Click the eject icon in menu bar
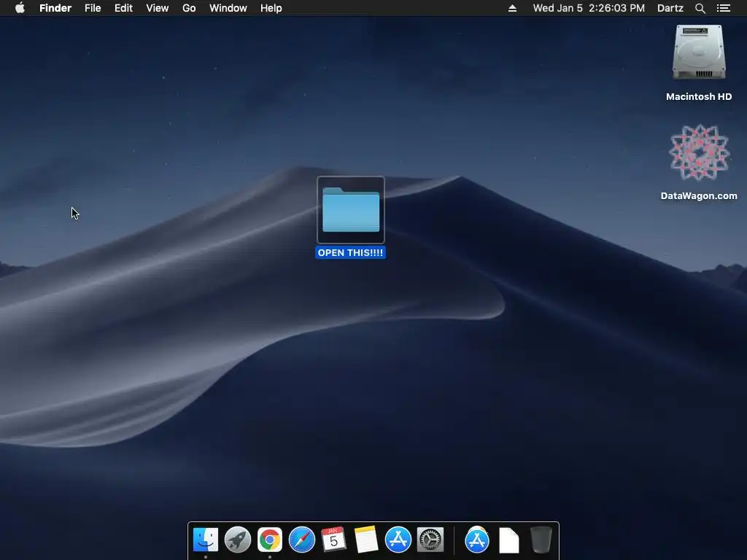The image size is (747, 560). [512, 8]
